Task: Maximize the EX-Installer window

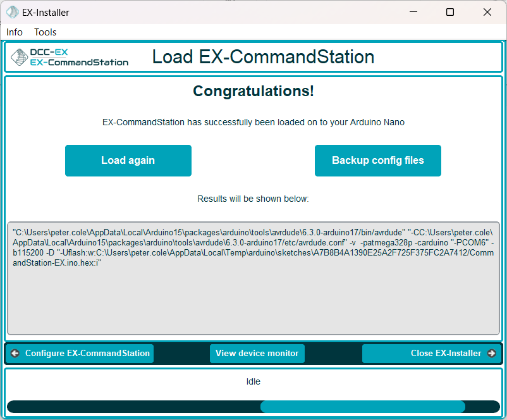Action: pyautogui.click(x=450, y=12)
